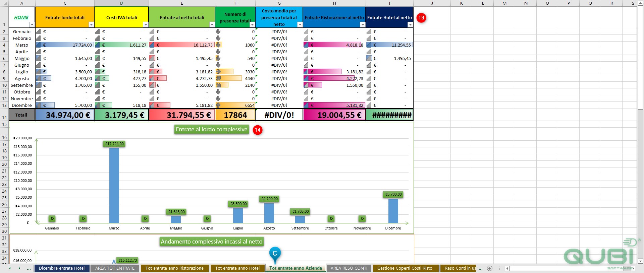Click the down arrow icon in Gennaio presenze
The height and width of the screenshot is (273, 644).
point(218,31)
